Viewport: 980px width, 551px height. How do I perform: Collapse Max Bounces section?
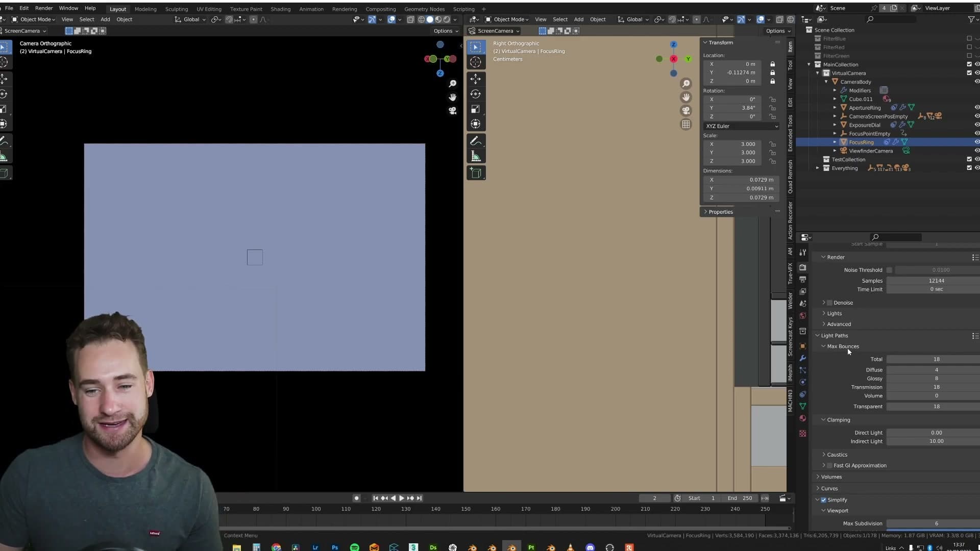(x=843, y=346)
